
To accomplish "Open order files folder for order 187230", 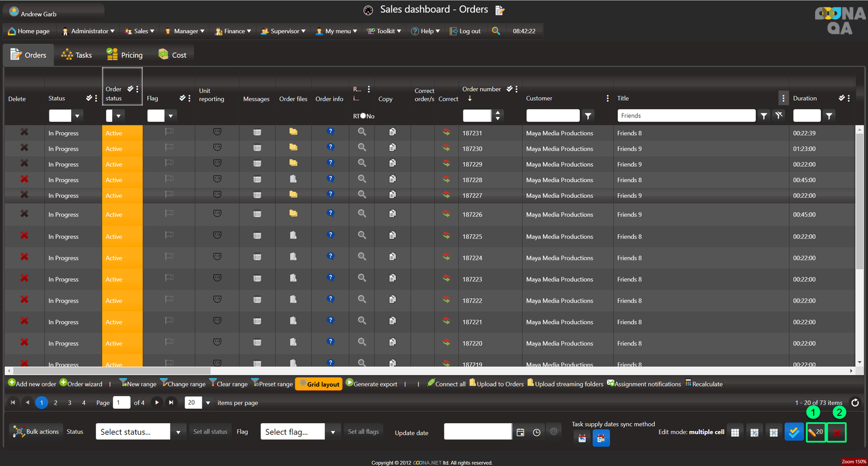I will [x=293, y=147].
